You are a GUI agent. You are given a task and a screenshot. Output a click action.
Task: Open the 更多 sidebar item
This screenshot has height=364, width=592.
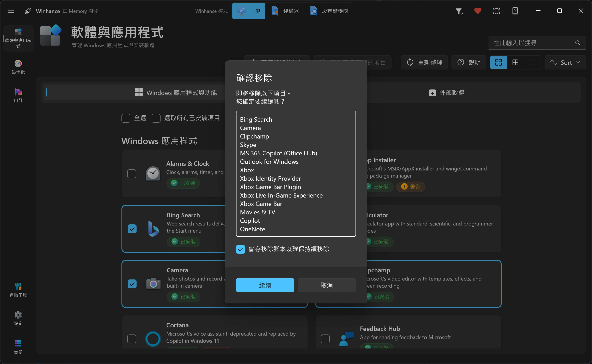point(18,347)
